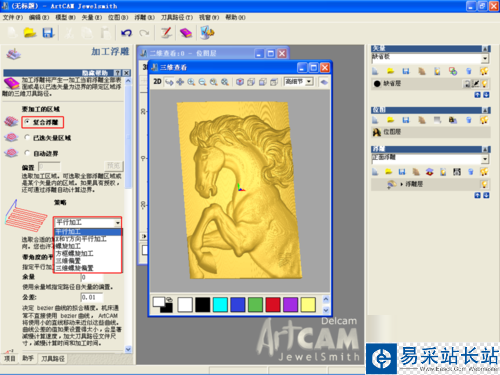Undo the last action in main toolbar
This screenshot has height=375, width=500.
click(126, 33)
